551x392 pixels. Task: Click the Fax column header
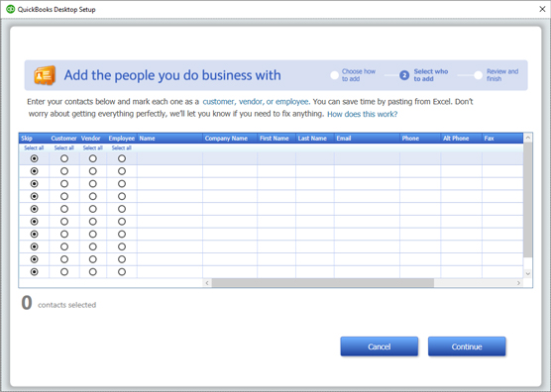(x=502, y=139)
